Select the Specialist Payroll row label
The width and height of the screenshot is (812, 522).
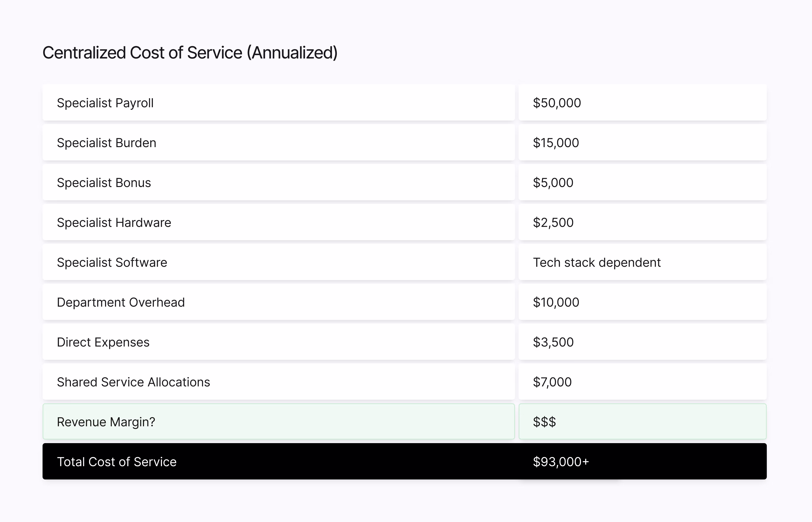click(105, 103)
